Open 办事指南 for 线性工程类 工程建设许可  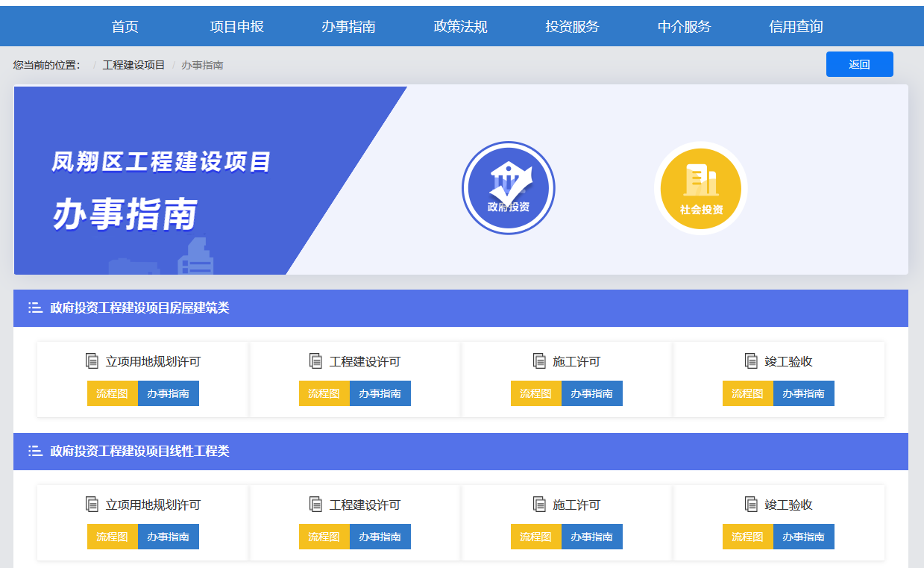click(380, 537)
